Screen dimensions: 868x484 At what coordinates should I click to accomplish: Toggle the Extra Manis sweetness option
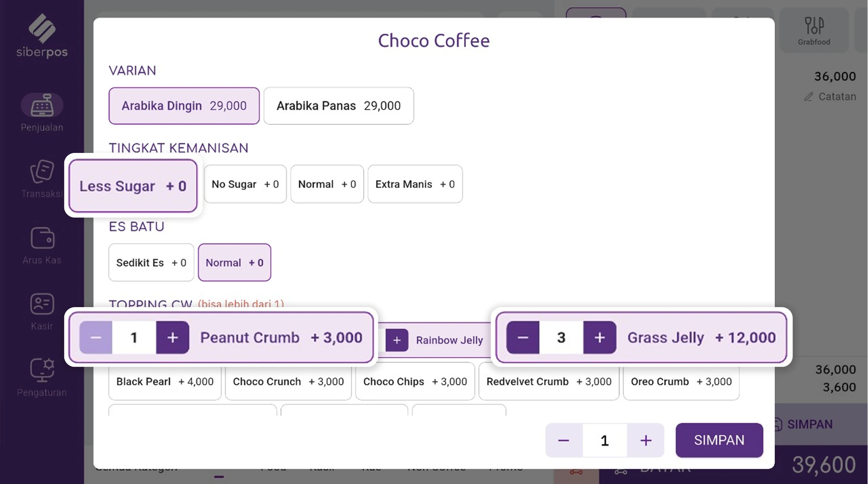pos(415,184)
